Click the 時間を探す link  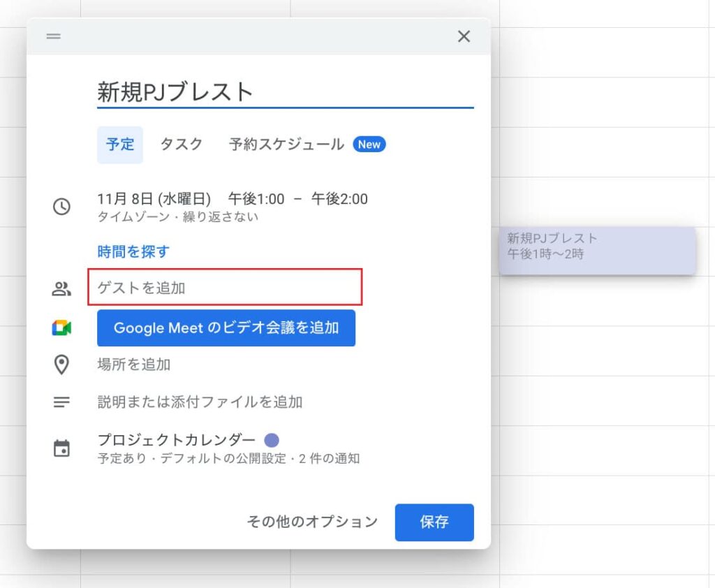click(133, 251)
